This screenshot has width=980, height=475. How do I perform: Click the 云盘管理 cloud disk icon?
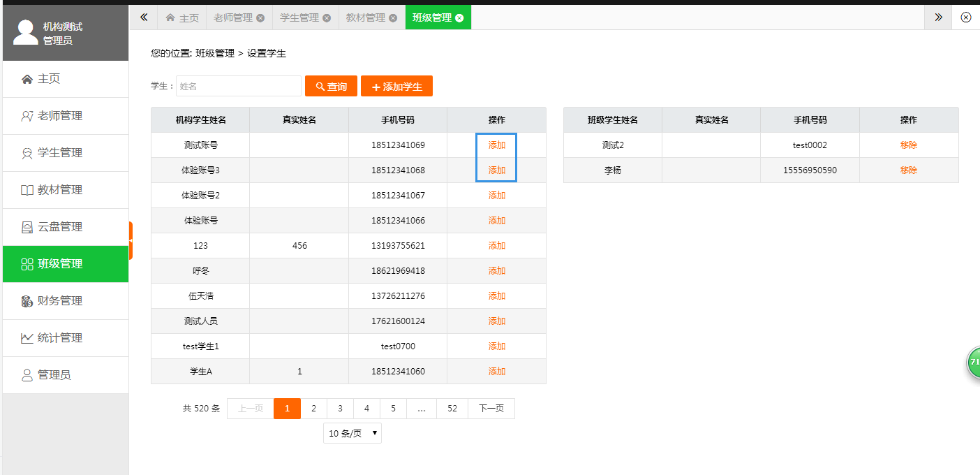(27, 227)
